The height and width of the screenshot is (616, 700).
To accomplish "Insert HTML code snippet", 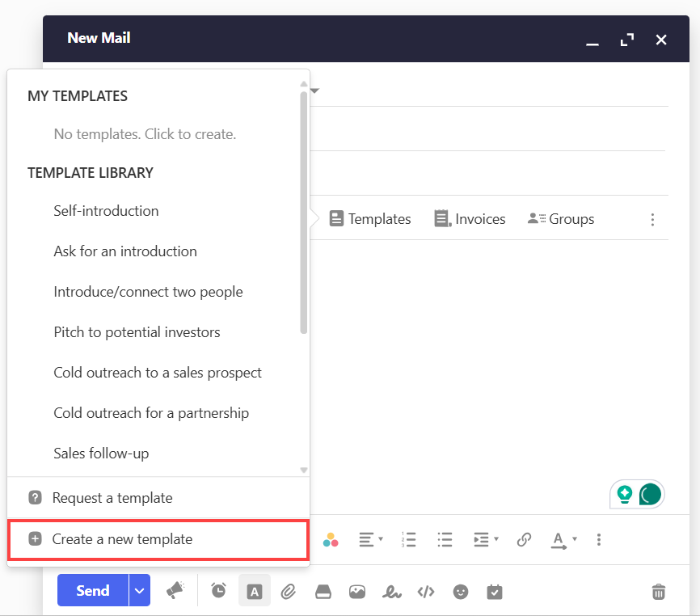I will click(x=426, y=592).
